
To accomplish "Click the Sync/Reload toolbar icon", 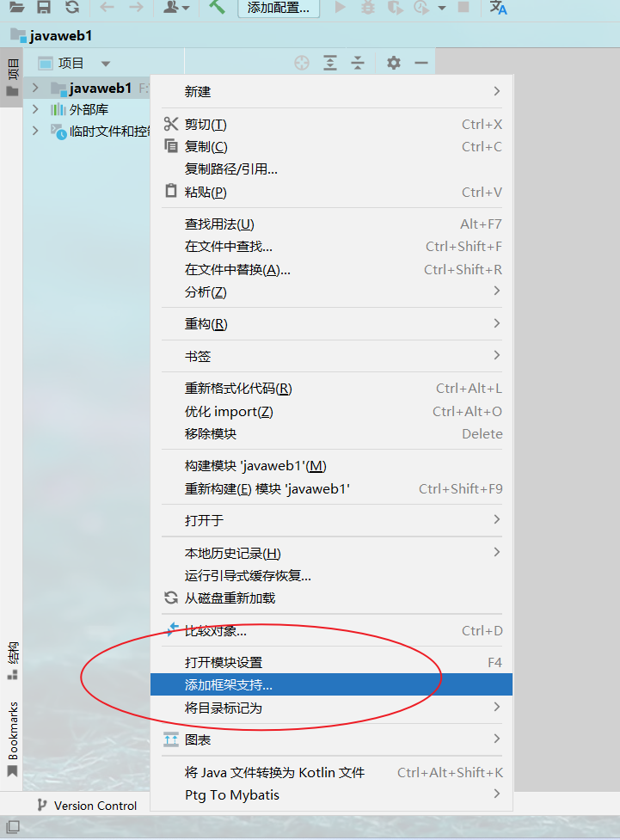I will click(x=72, y=7).
